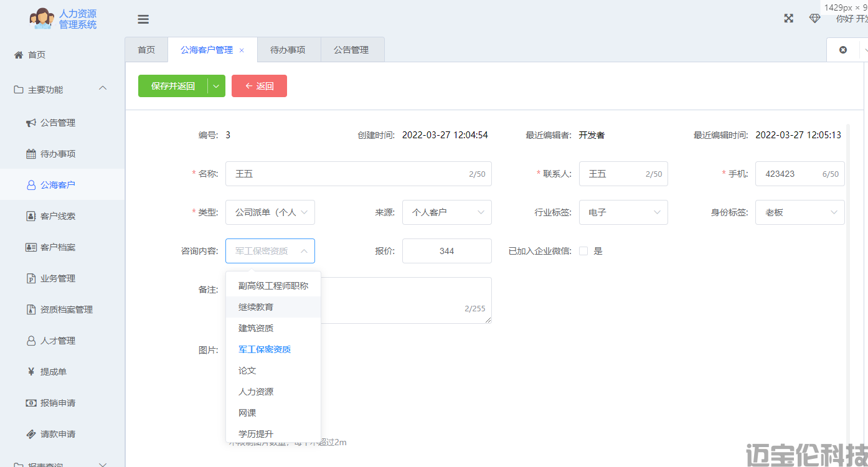Click the 报价 input field 344

pos(447,251)
